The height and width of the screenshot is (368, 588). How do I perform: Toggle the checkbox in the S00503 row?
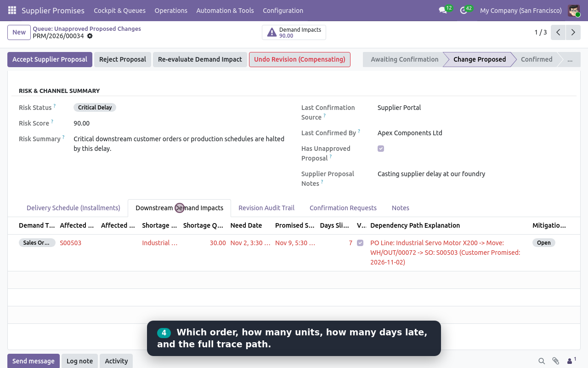[360, 243]
